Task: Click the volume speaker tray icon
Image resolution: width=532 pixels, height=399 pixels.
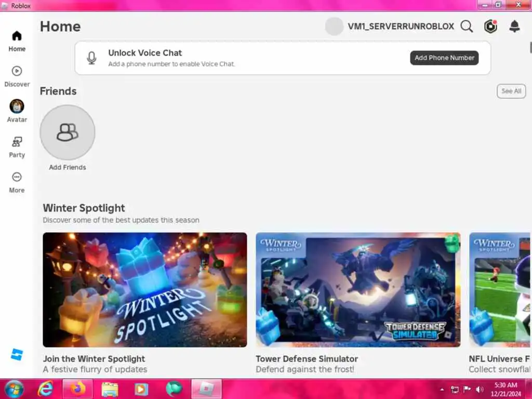Action: [x=480, y=389]
